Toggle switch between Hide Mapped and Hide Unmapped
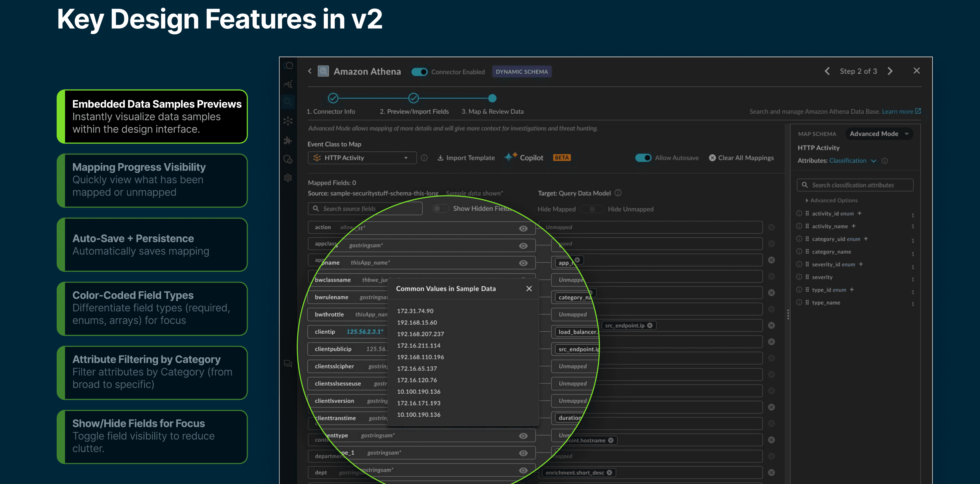The image size is (980, 484). pyautogui.click(x=592, y=209)
